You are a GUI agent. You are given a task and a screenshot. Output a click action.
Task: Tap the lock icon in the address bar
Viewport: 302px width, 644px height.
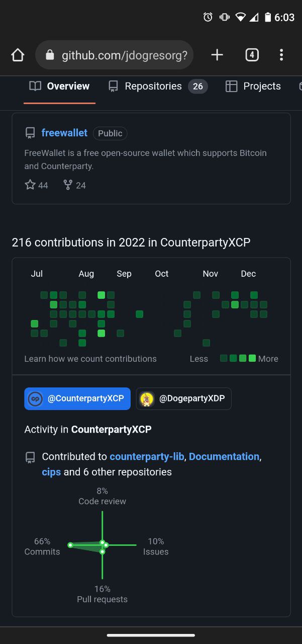[50, 55]
